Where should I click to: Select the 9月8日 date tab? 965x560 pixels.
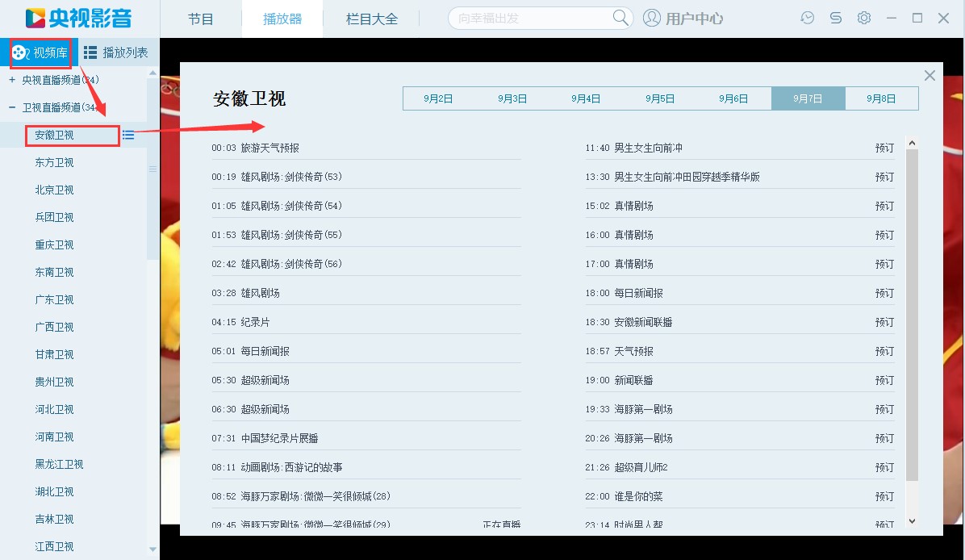(882, 98)
